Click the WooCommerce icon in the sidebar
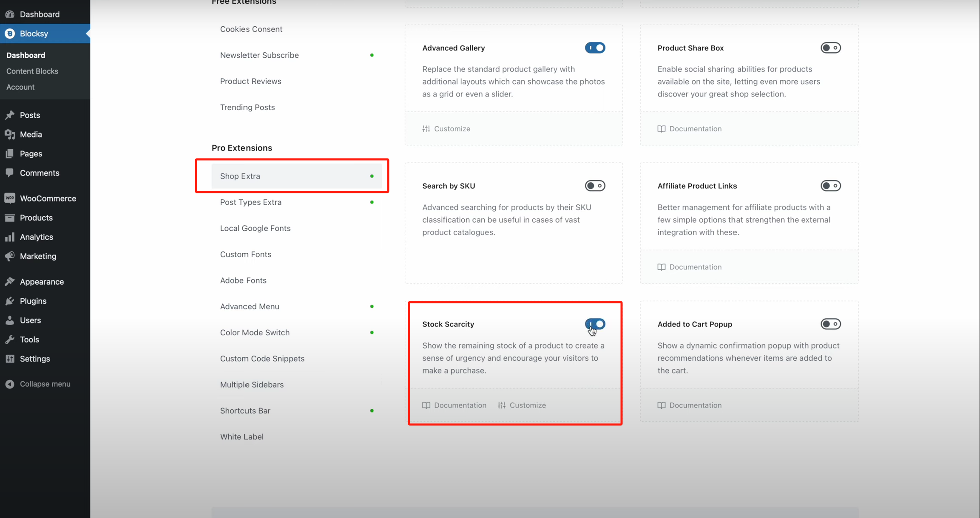 click(10, 198)
